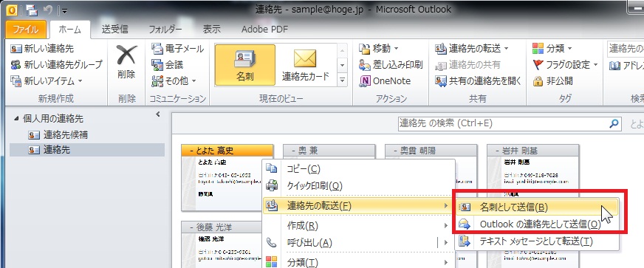Viewport: 644px width, 268px height.
Task: Choose Outlook の連絡先として送信
Action: coord(538,224)
